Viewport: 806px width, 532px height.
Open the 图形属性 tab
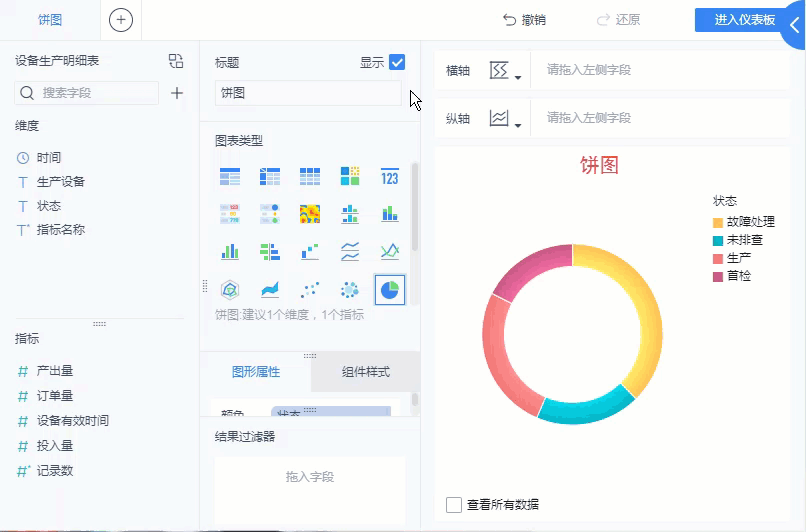[x=256, y=372]
